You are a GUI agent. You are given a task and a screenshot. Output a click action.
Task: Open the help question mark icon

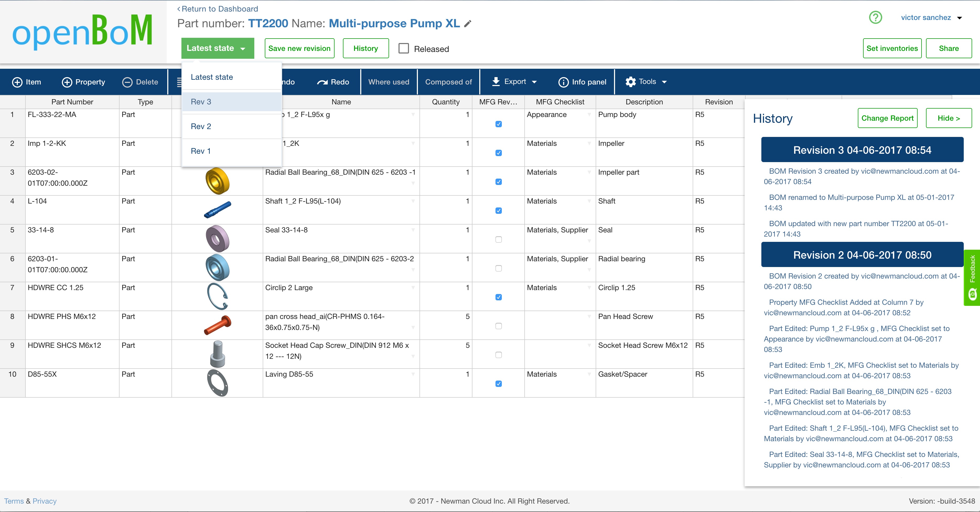point(875,18)
